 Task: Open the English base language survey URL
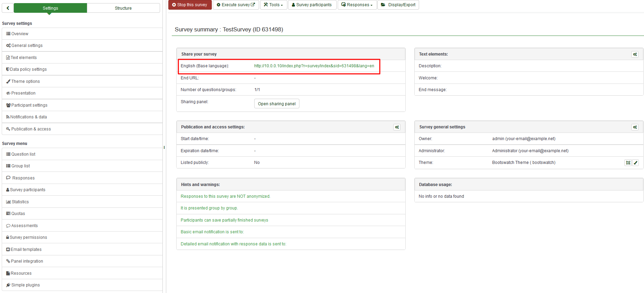point(314,66)
